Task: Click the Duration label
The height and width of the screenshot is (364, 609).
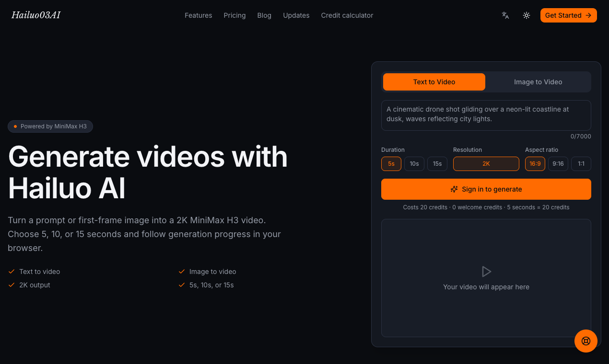Action: pos(393,150)
